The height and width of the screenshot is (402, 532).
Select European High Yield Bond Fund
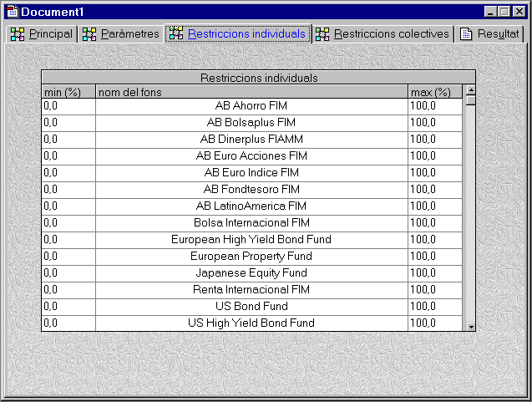pyautogui.click(x=251, y=240)
